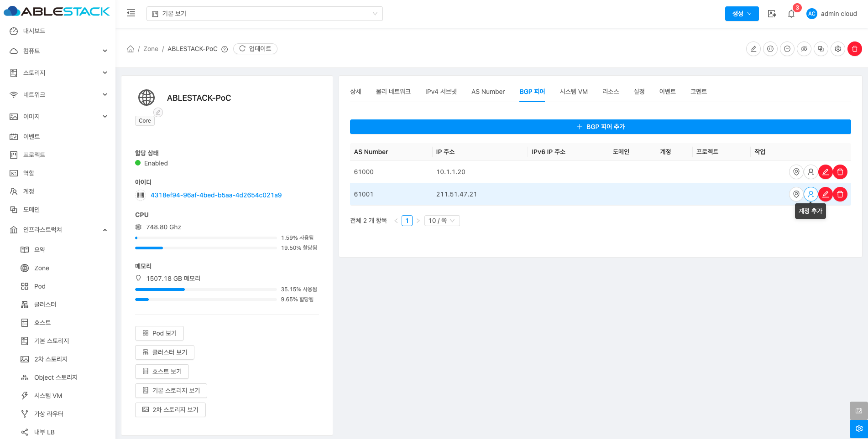
Task: Click the zone edit pencil icon in header
Action: [x=753, y=49]
